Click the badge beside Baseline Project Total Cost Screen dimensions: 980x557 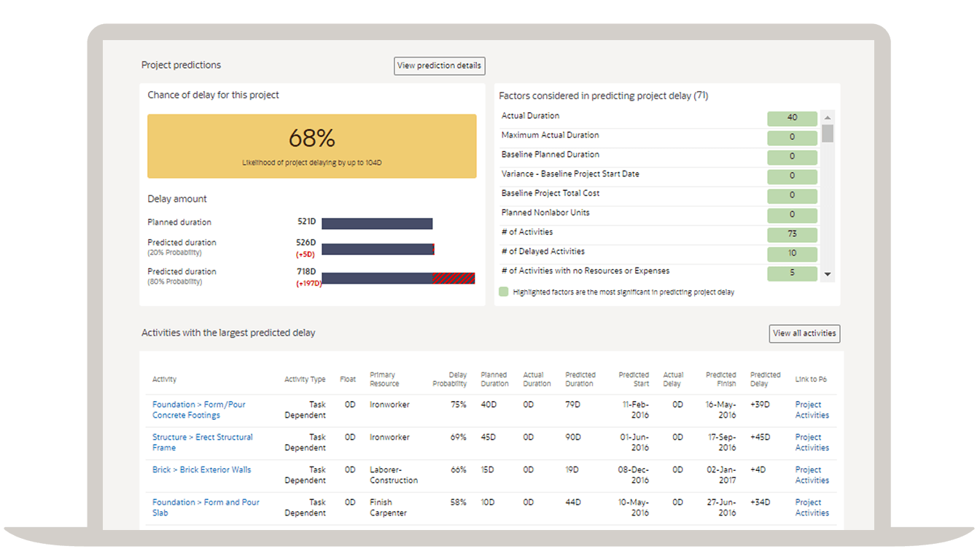point(792,195)
